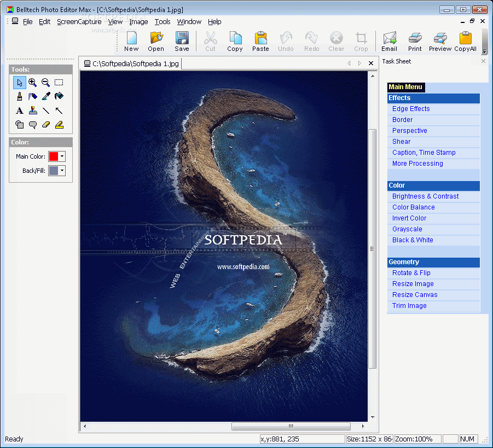Click the red Main Color swatch
The image size is (493, 448).
[x=54, y=156]
